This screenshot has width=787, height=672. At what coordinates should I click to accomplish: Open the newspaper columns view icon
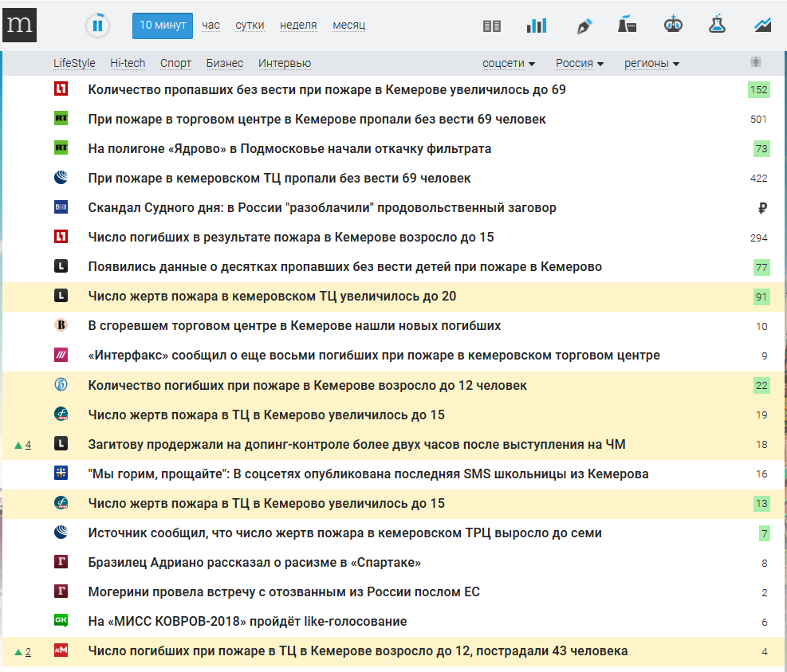(492, 26)
